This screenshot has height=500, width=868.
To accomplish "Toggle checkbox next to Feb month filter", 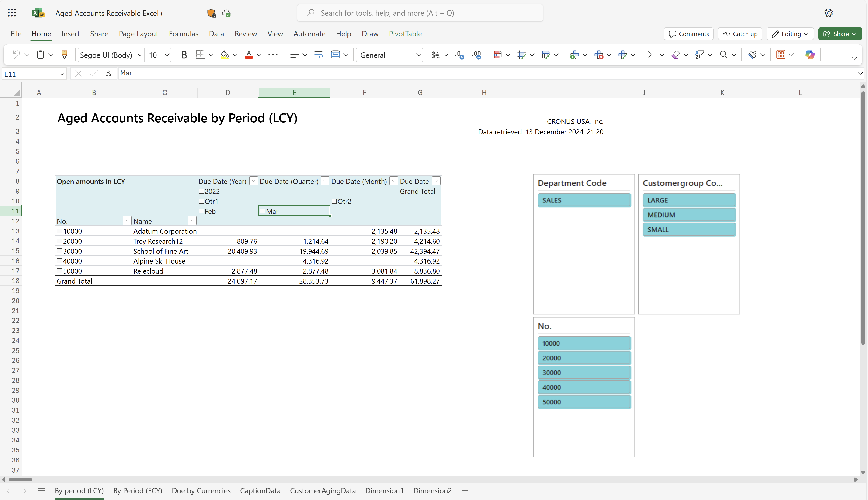I will (x=201, y=211).
